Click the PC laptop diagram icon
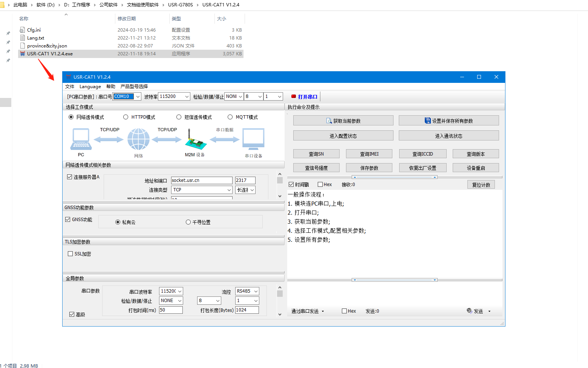The height and width of the screenshot is (368, 588). [x=81, y=139]
